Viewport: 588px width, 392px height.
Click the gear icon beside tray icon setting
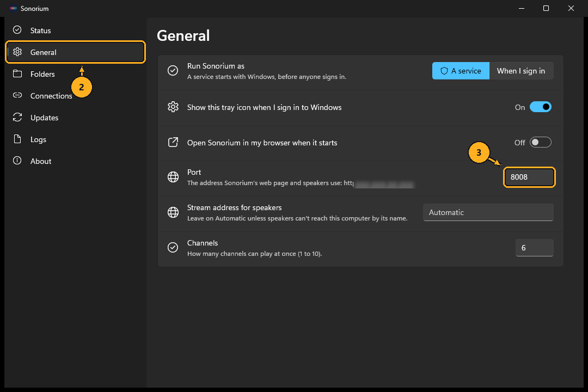click(173, 107)
